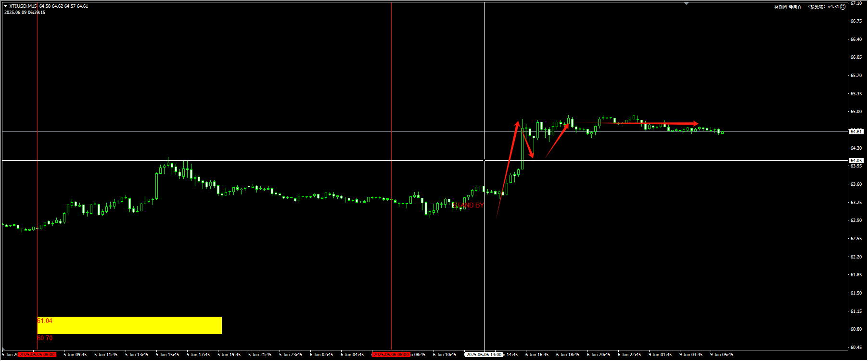Click the 64.61 current price tag
The height and width of the screenshot is (361, 868).
click(856, 131)
